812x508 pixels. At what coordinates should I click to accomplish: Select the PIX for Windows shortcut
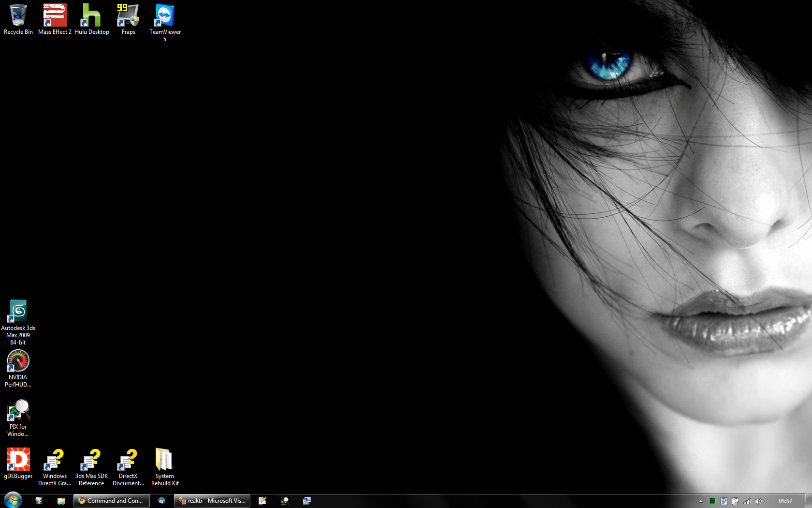pos(18,410)
